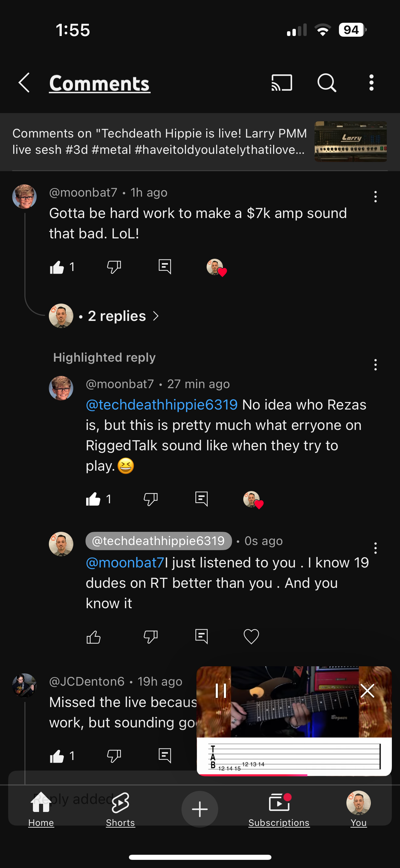Go back using the back arrow
This screenshot has width=400, height=868.
[24, 83]
